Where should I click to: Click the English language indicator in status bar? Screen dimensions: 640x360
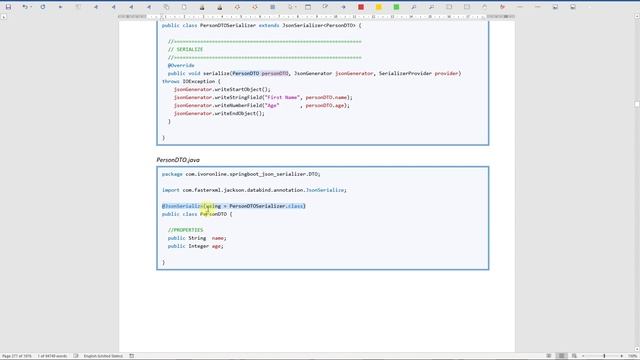point(103,356)
